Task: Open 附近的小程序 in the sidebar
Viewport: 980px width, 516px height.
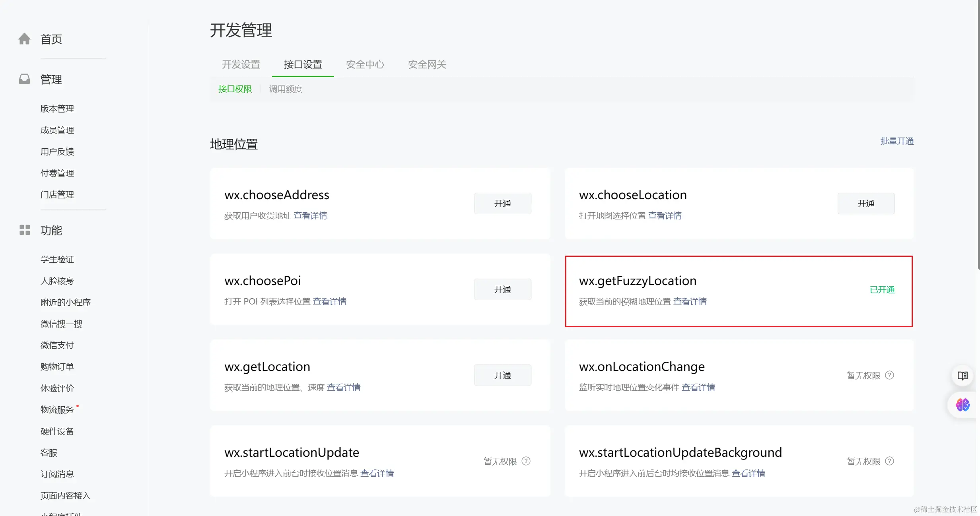Action: (x=66, y=302)
